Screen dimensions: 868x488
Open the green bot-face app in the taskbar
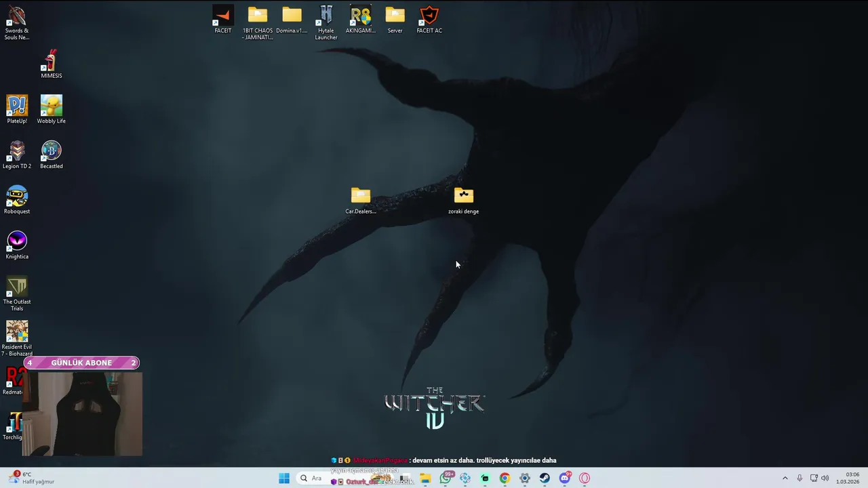click(485, 479)
